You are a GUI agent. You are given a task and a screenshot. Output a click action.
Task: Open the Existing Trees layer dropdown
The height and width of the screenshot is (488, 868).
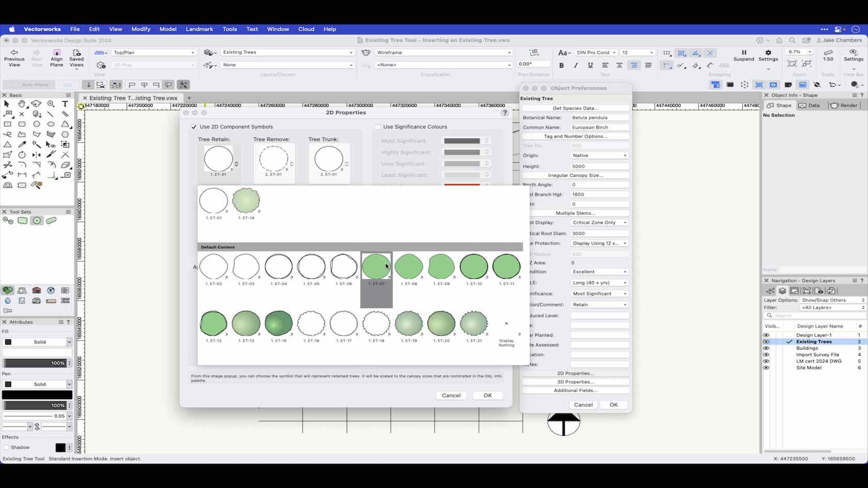[287, 53]
